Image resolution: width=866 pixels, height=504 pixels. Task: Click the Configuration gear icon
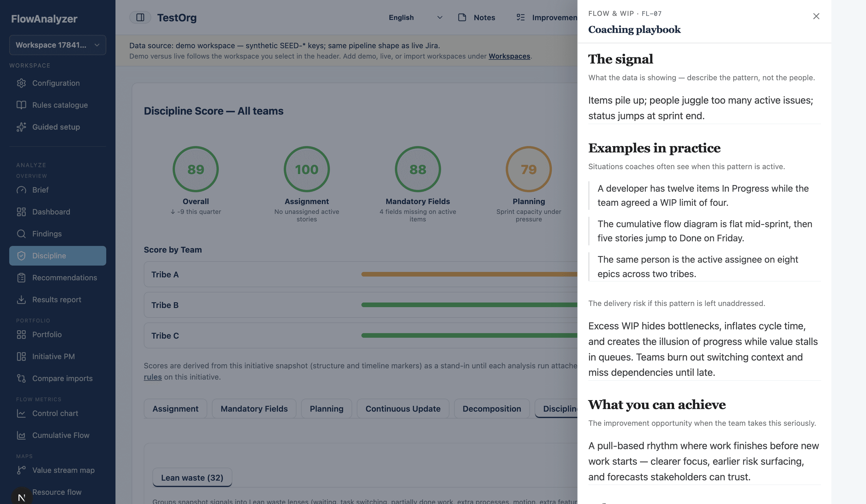[21, 83]
